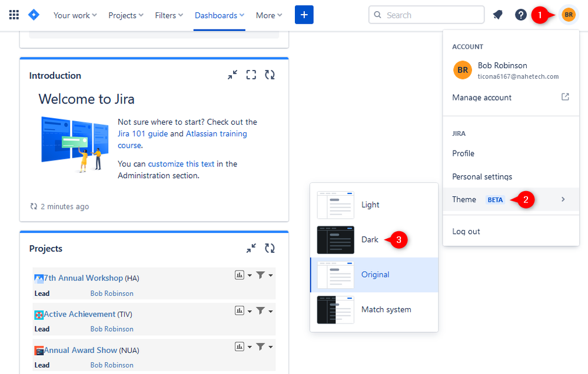The height and width of the screenshot is (374, 588).
Task: Open notifications bell icon
Action: (x=497, y=15)
